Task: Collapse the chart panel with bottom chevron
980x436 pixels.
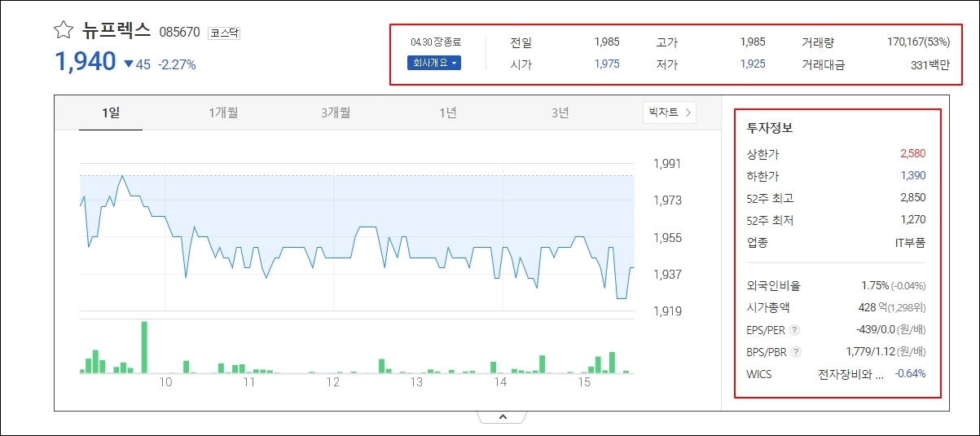Action: point(503,416)
